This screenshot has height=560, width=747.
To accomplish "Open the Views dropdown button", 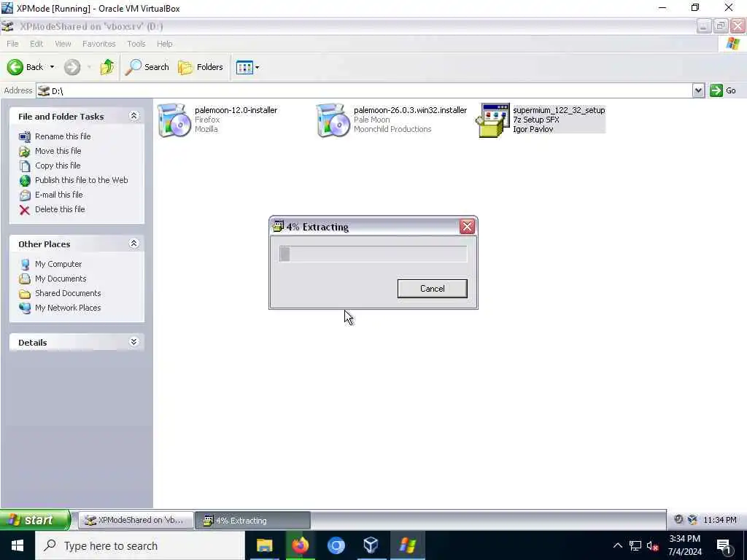I will click(248, 67).
